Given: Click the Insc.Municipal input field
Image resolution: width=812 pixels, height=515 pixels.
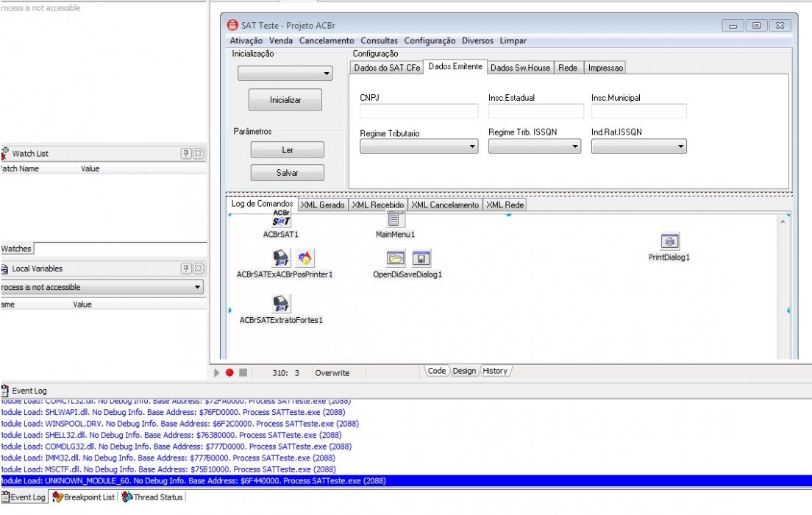Looking at the screenshot, I should point(639,111).
